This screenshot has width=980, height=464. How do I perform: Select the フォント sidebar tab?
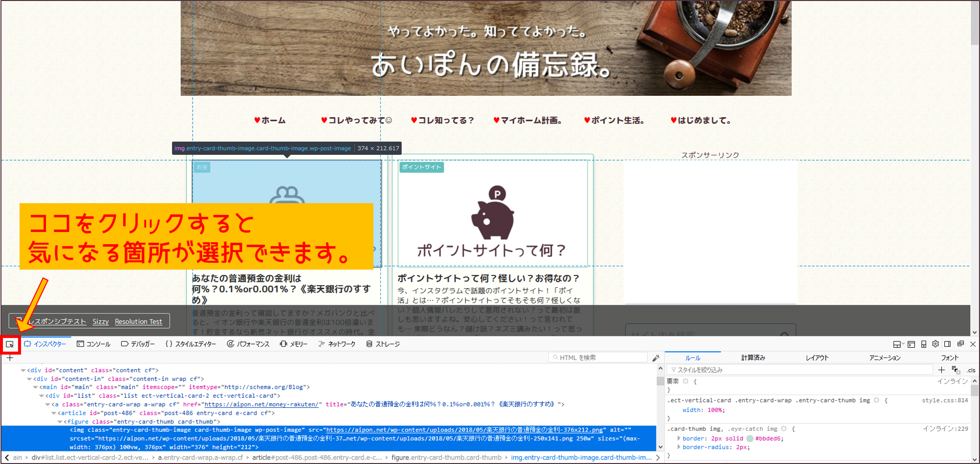(x=950, y=358)
